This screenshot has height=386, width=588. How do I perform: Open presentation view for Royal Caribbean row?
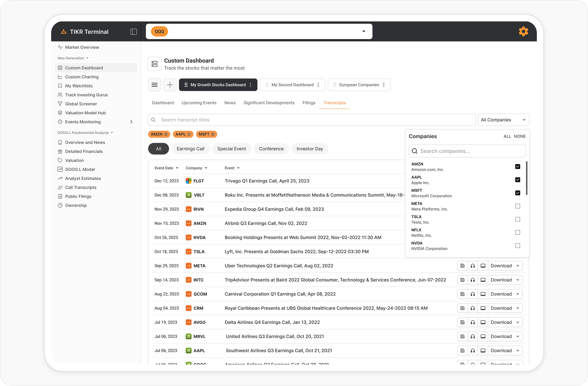(x=483, y=308)
